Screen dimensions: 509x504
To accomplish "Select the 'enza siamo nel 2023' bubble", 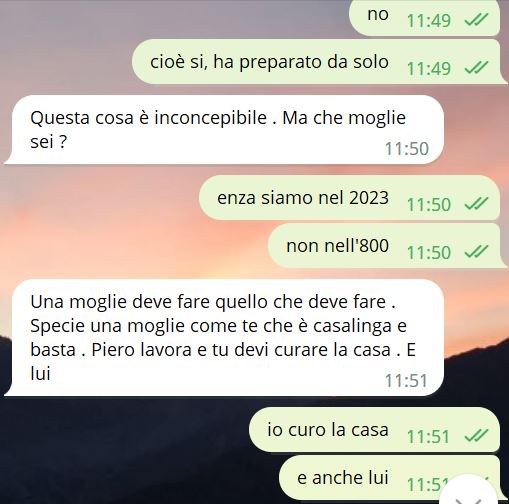I will [x=349, y=198].
